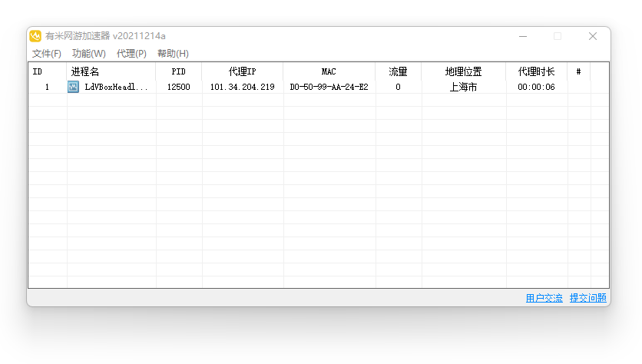Viewport: 642px width, 364px height.
Task: Sort by the 进程名 column header
Action: (x=85, y=71)
